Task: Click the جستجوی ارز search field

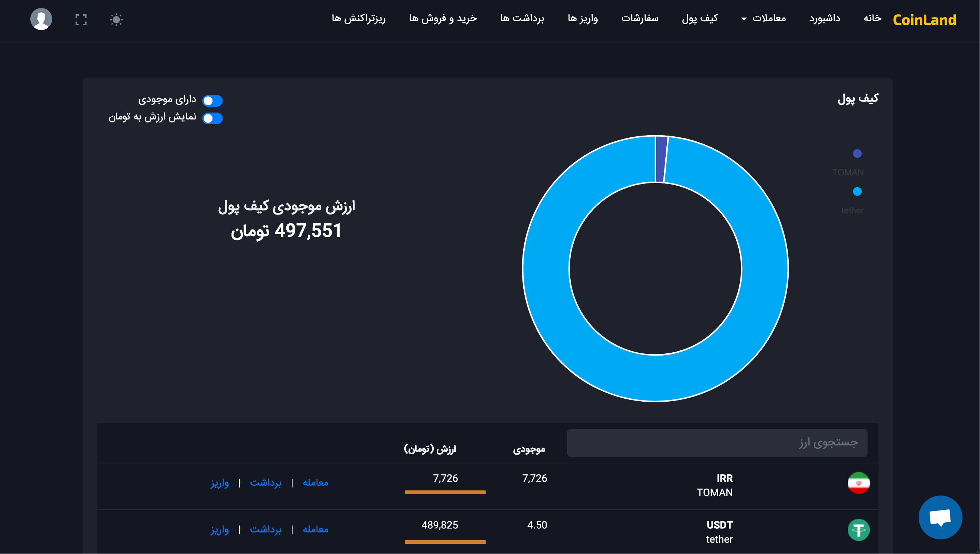Action: click(717, 443)
